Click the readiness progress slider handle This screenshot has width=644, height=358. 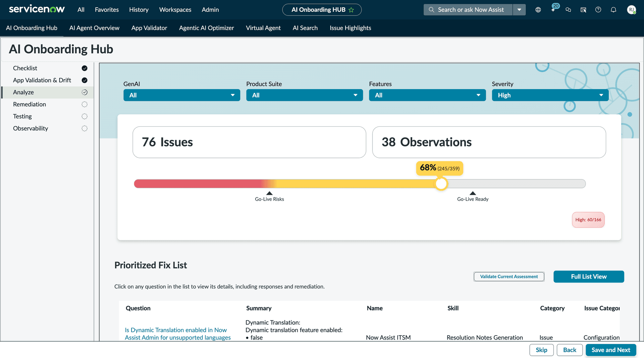441,184
